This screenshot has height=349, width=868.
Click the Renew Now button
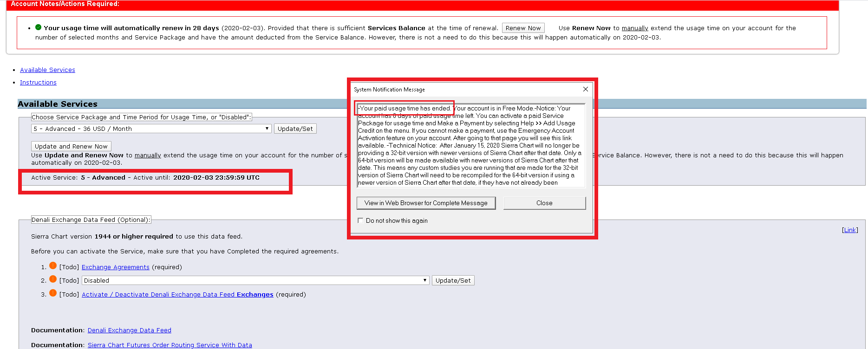(523, 28)
